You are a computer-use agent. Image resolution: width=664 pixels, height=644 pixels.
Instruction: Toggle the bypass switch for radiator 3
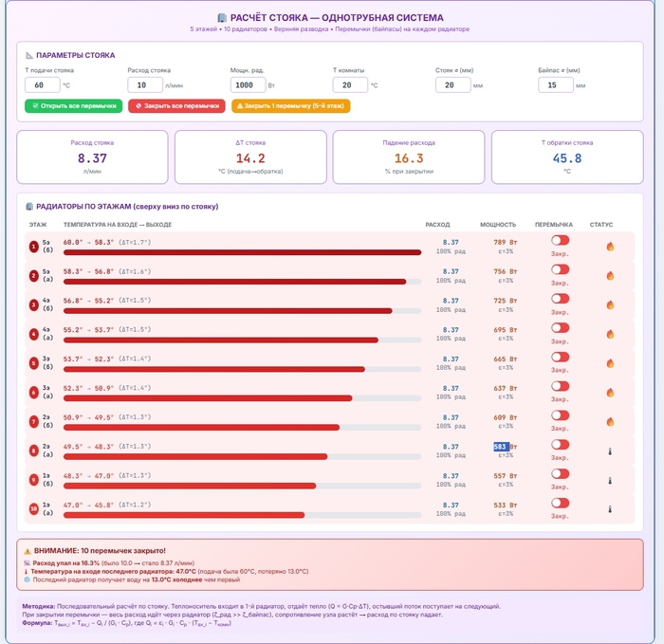click(560, 299)
